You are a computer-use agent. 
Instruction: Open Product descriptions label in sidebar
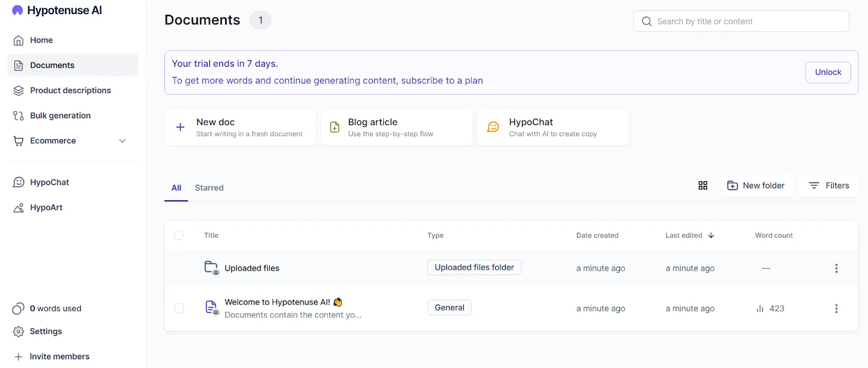tap(71, 91)
